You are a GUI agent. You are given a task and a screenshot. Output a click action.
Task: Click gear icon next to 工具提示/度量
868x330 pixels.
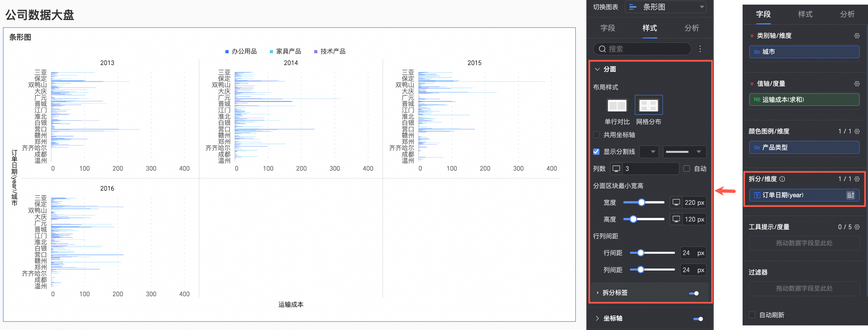pos(857,227)
